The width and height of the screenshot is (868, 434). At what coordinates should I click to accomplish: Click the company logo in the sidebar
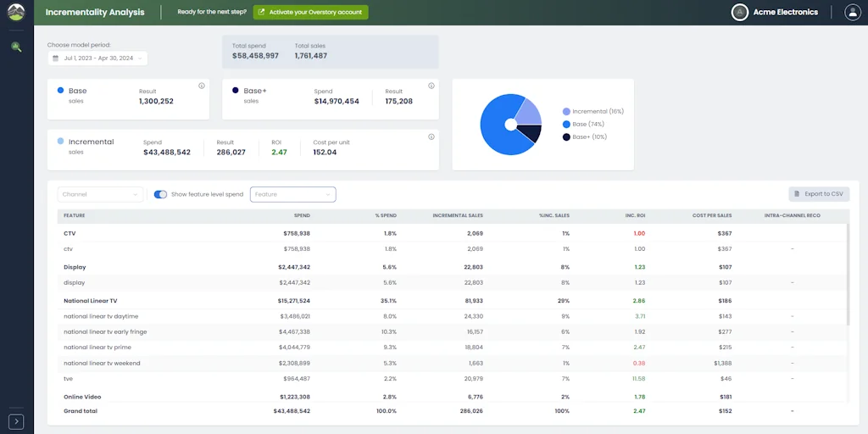pos(16,13)
